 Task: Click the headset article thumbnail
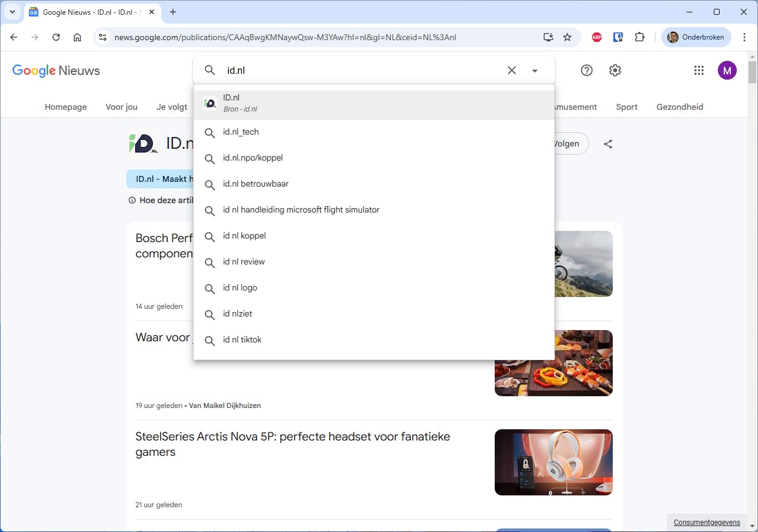(553, 462)
